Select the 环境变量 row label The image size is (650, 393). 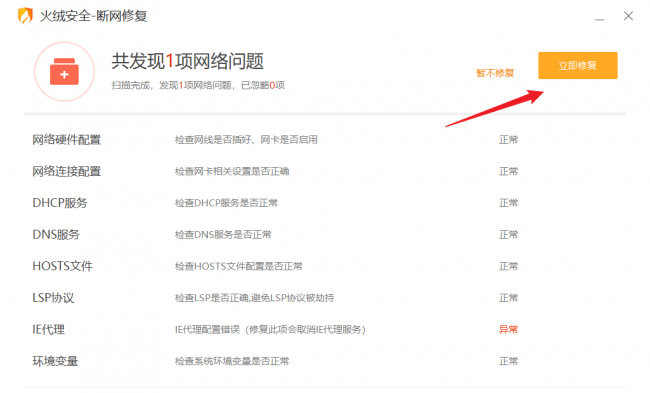(x=56, y=361)
